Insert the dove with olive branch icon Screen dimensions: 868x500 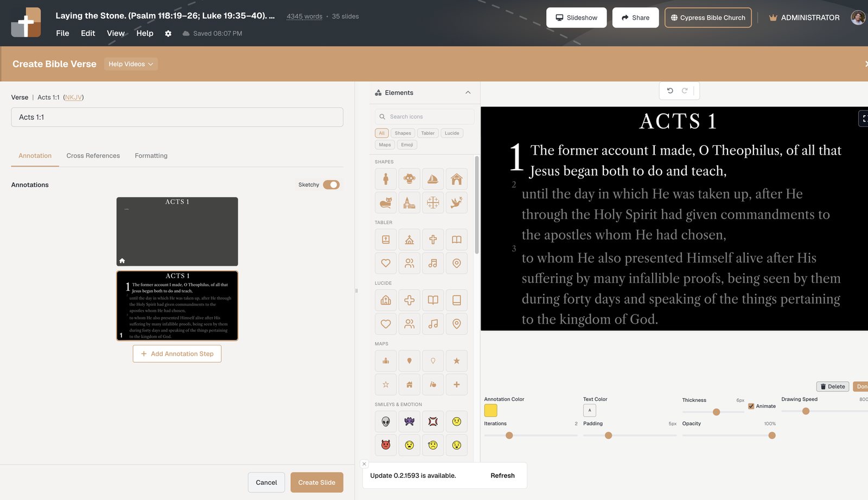pyautogui.click(x=457, y=203)
